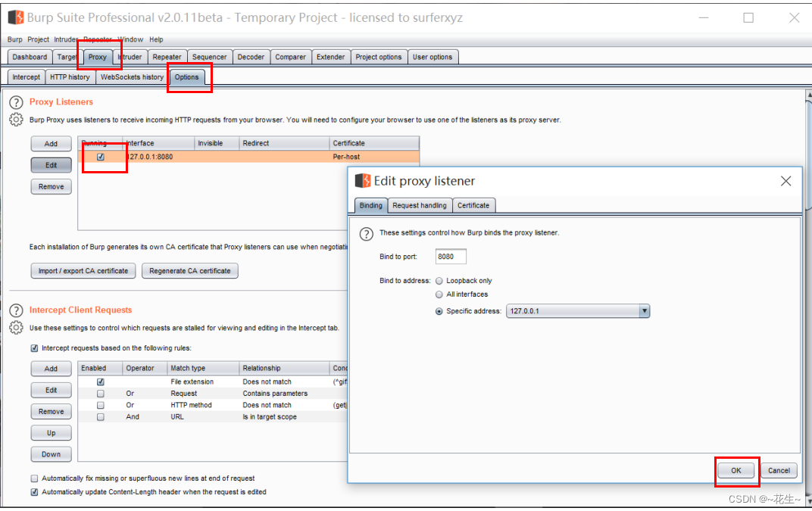Switch to the Sequencer tab
The image size is (812, 511).
pyautogui.click(x=209, y=57)
